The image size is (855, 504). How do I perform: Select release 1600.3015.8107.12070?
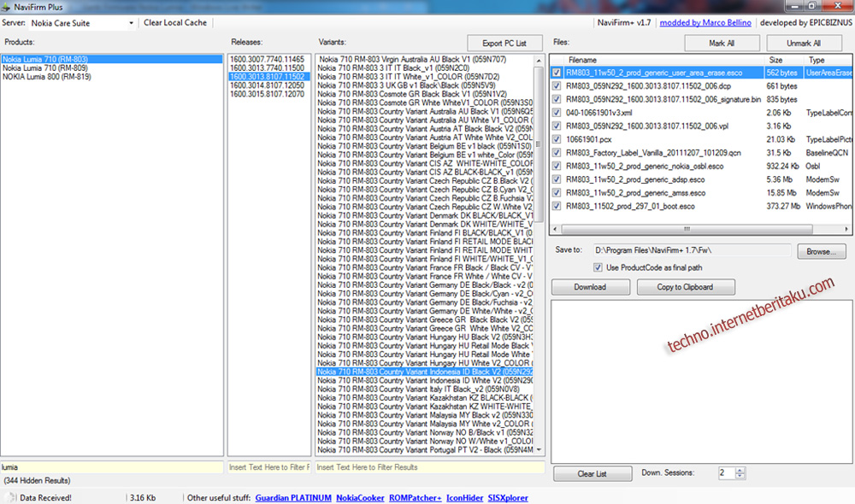pos(268,94)
